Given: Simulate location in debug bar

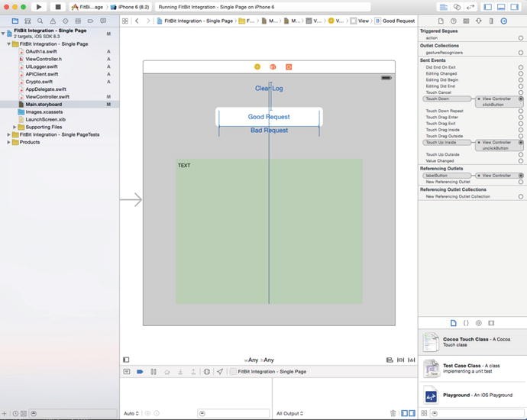Looking at the screenshot, I should click(x=219, y=371).
